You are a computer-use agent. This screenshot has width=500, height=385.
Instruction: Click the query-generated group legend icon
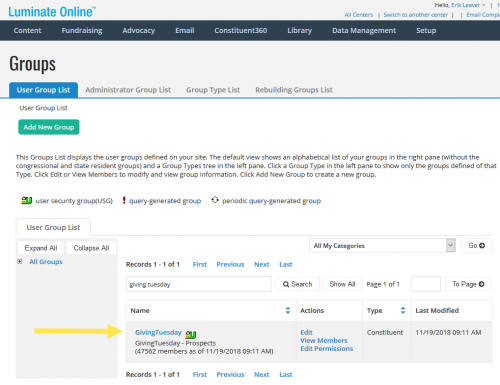coord(124,200)
